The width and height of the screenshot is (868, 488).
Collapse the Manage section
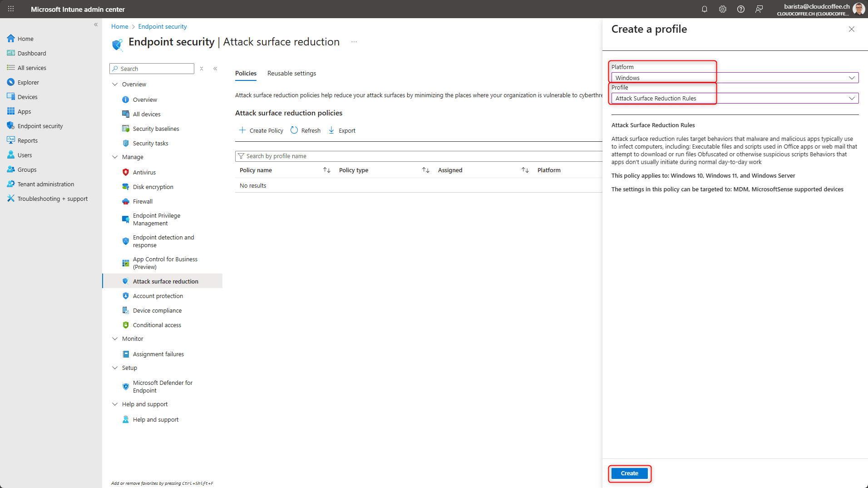(115, 157)
